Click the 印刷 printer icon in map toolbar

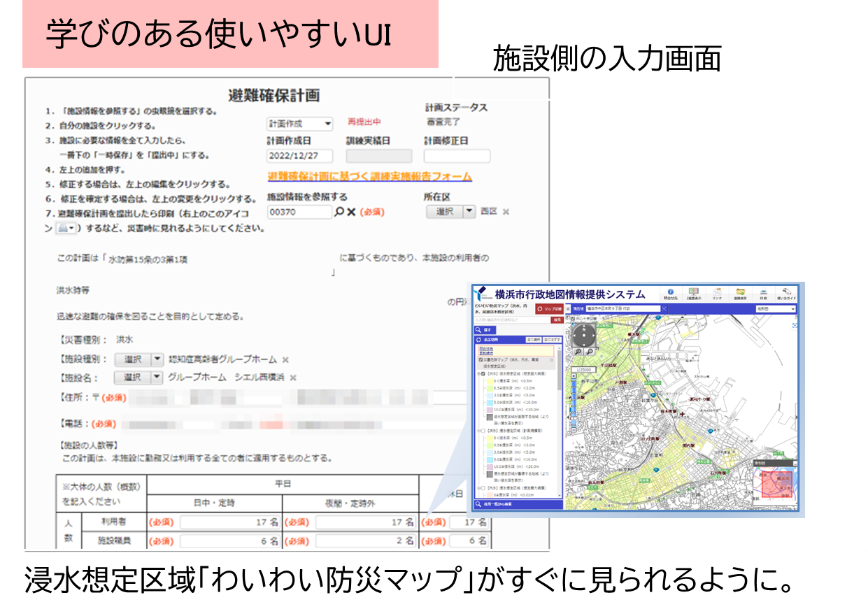coord(764,292)
